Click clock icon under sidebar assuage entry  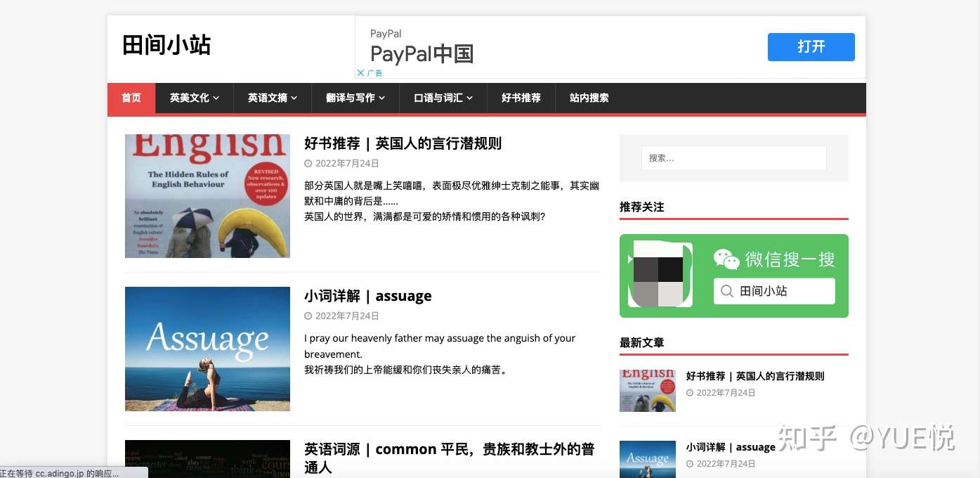tap(690, 464)
